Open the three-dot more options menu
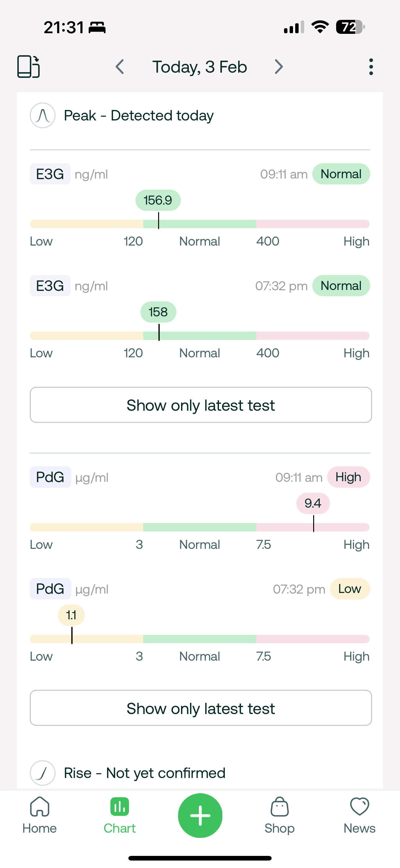Screen dimensions: 400x868 click(371, 67)
